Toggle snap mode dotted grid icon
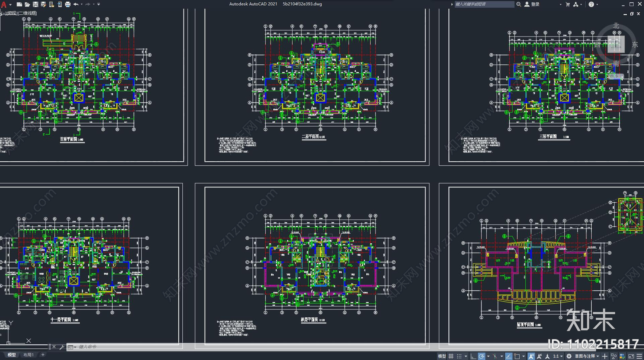This screenshot has width=644, height=360. [459, 356]
